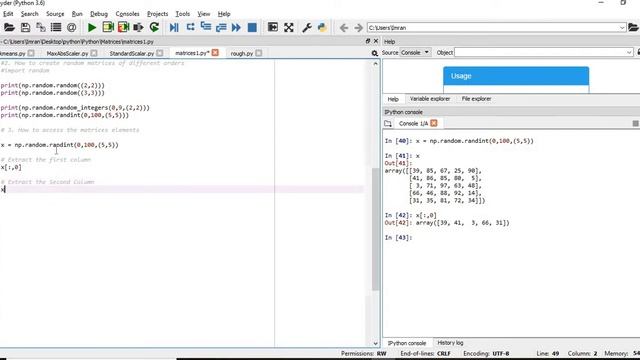Expand the Object combo box dropdown
640x360 pixels.
click(629, 53)
